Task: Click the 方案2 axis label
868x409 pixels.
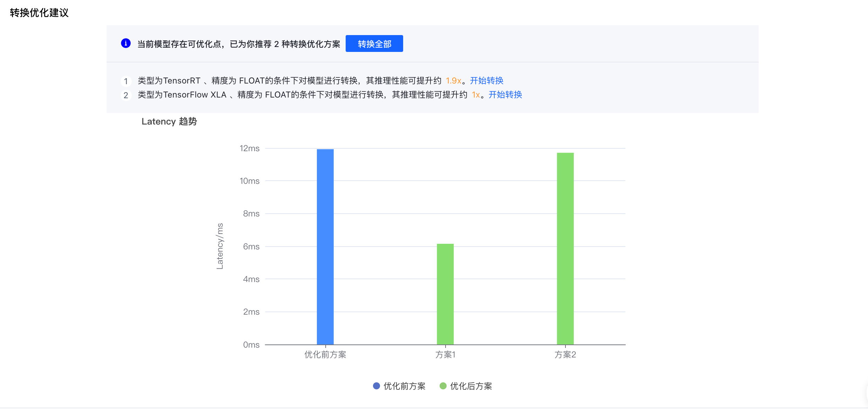Action: (x=565, y=355)
